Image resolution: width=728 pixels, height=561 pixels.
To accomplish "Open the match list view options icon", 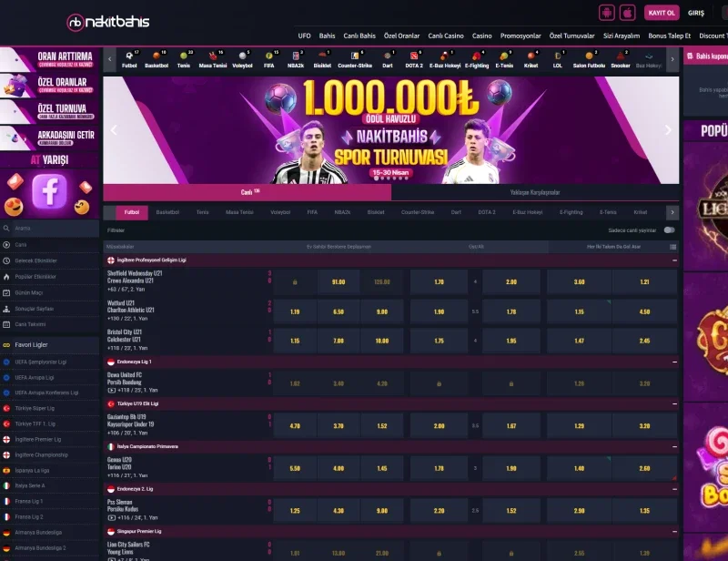I will coord(672,247).
